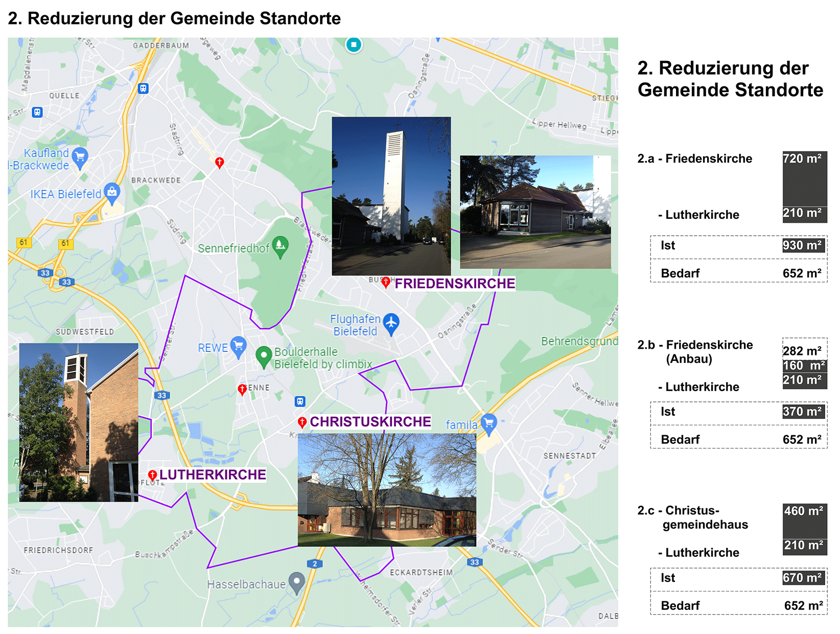Click the red church pin near Senne
This screenshot has width=840, height=634.
coord(242,390)
